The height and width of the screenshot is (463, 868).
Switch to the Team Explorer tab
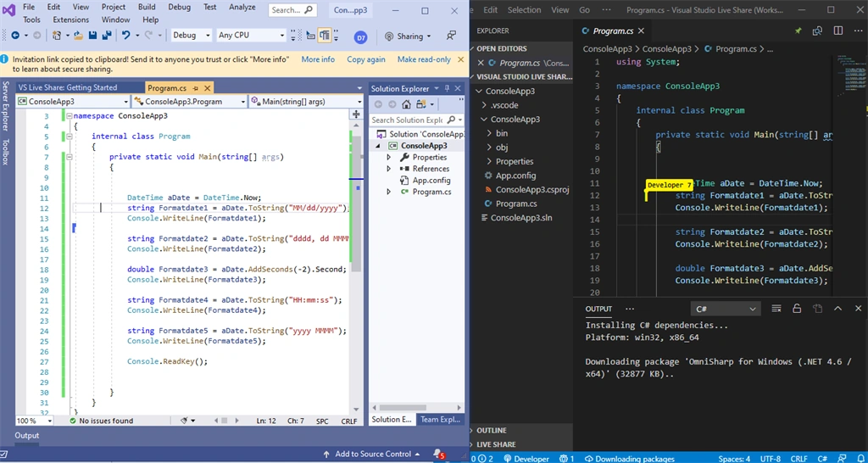click(x=440, y=419)
